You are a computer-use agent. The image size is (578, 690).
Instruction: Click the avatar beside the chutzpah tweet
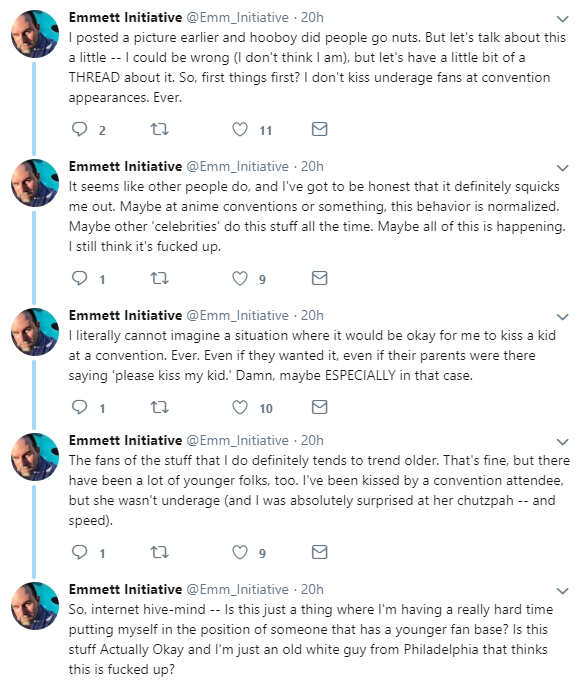[x=35, y=457]
